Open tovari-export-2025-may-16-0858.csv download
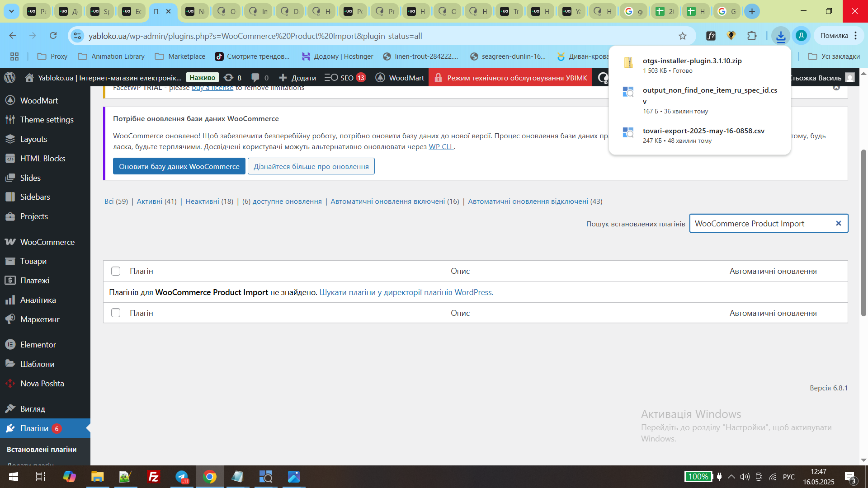The height and width of the screenshot is (488, 868). point(700,135)
